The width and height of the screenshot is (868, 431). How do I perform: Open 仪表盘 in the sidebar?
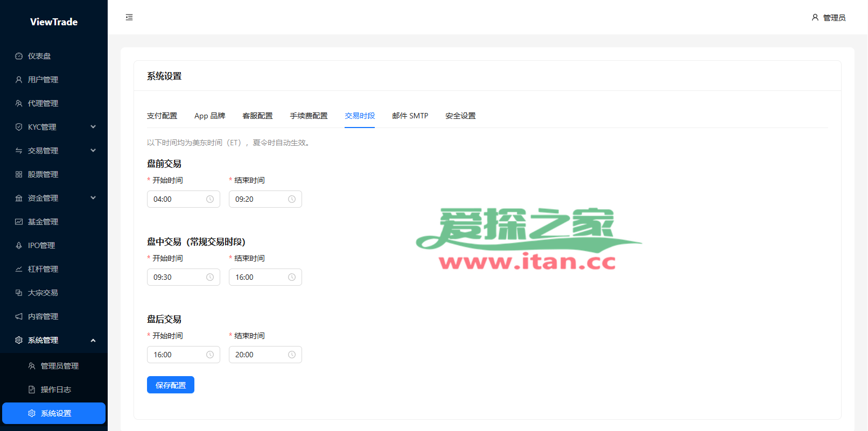(54, 56)
